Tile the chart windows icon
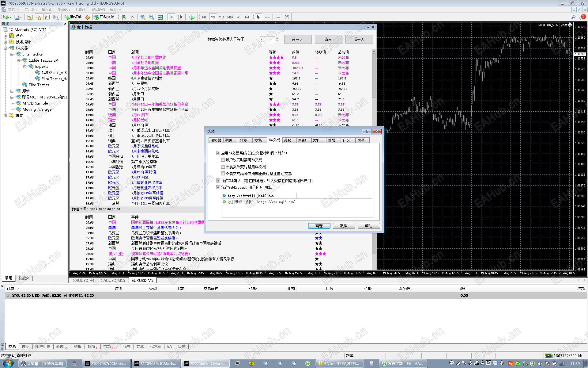The width and height of the screenshot is (588, 368). [x=160, y=17]
